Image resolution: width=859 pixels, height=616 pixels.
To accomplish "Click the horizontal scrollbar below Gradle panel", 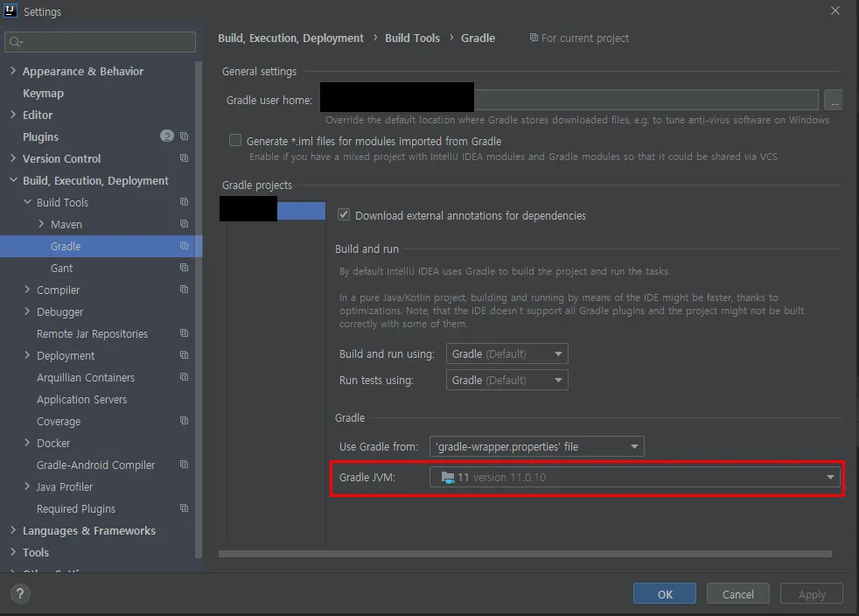I will pyautogui.click(x=525, y=554).
